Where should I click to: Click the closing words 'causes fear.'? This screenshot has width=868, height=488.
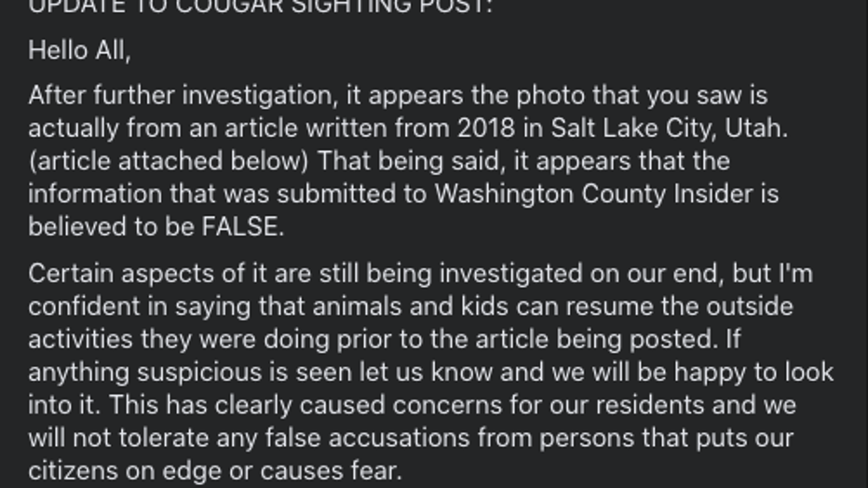pos(331,471)
